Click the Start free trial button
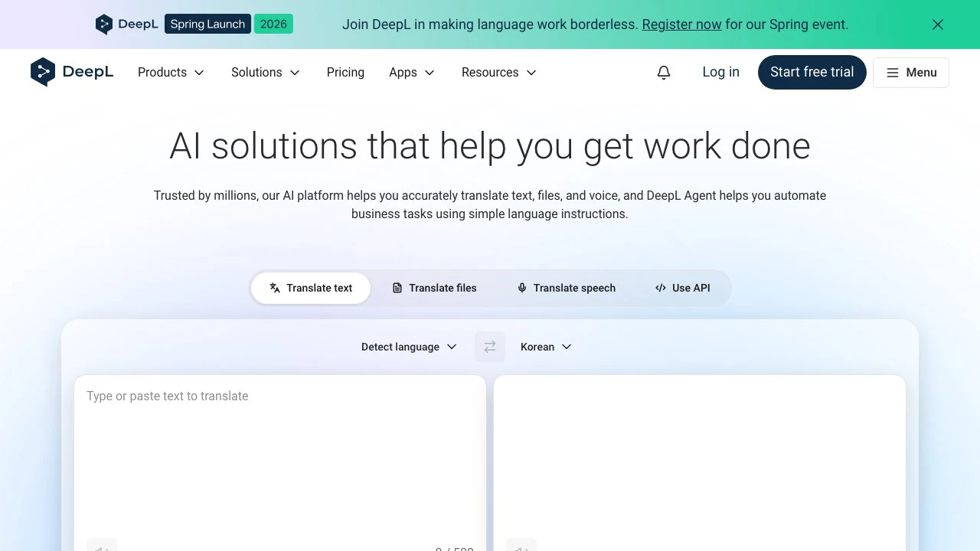This screenshot has width=980, height=551. click(x=812, y=72)
